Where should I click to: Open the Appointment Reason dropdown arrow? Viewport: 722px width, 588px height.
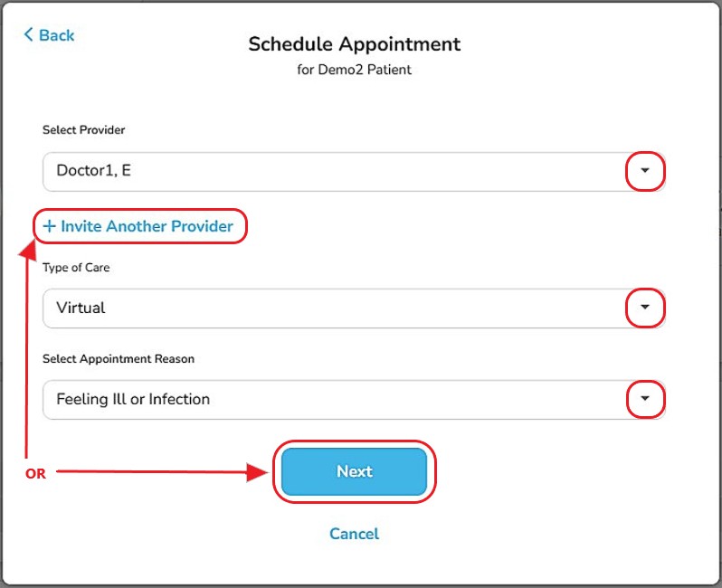pos(645,398)
